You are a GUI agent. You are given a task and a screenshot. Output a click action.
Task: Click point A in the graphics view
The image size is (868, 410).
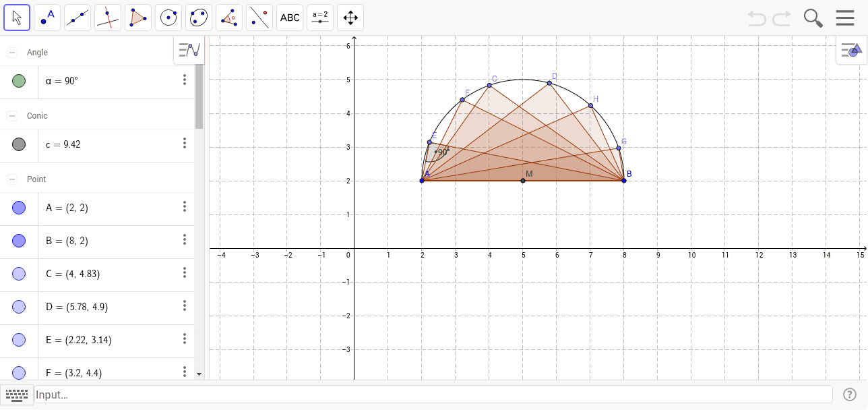[x=422, y=181]
